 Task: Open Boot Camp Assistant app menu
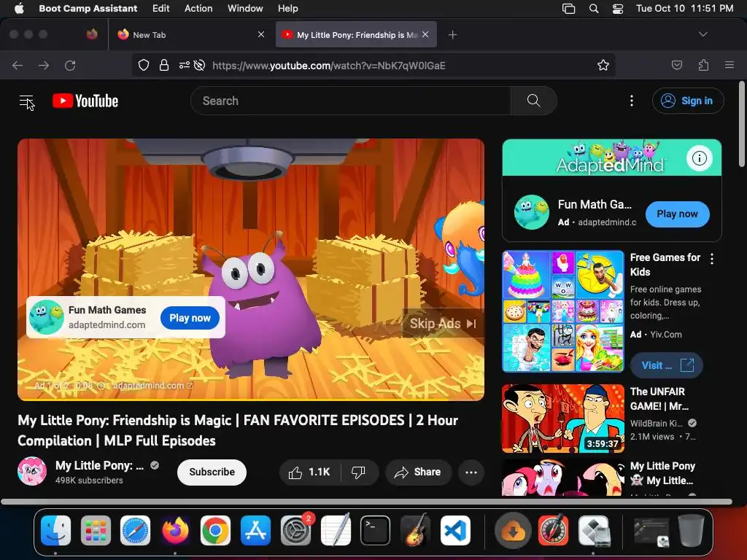click(88, 8)
